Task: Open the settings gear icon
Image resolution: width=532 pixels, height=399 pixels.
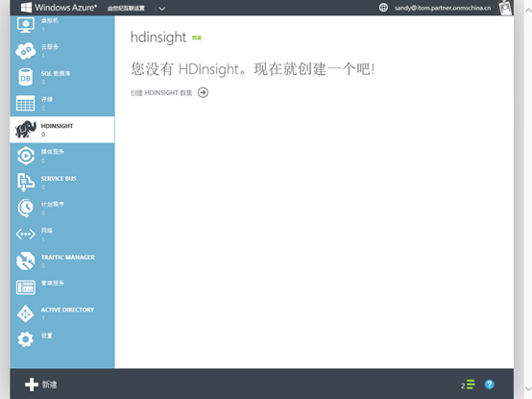Action: [x=25, y=339]
